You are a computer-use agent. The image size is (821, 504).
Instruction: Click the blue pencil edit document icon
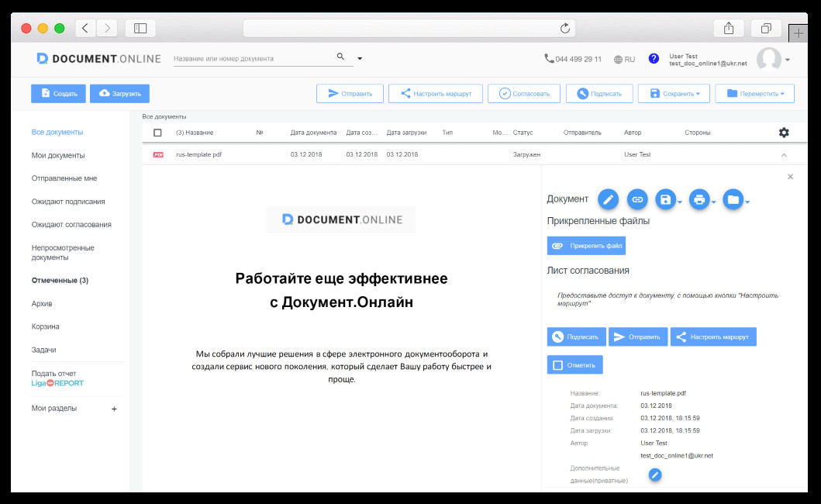click(608, 199)
